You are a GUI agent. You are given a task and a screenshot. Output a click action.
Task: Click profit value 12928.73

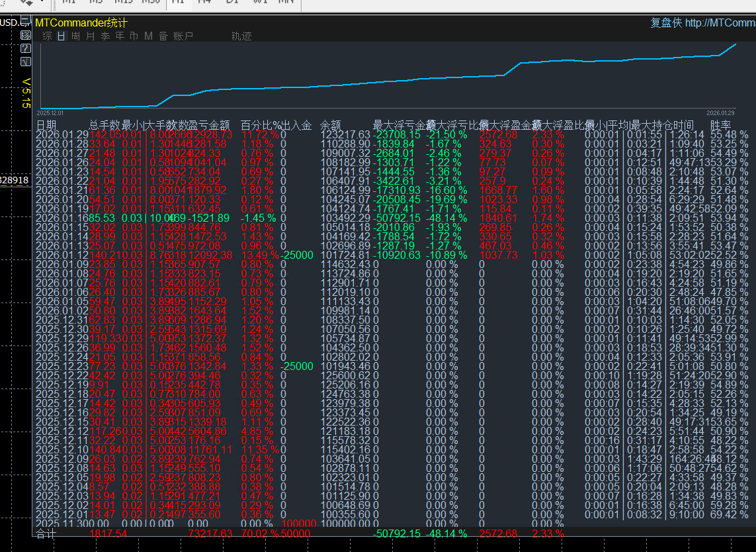(210, 134)
